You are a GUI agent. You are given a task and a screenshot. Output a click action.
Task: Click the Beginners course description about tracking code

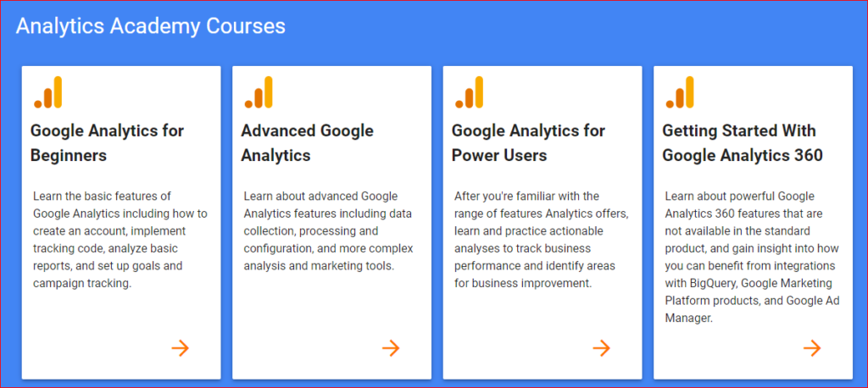click(120, 240)
